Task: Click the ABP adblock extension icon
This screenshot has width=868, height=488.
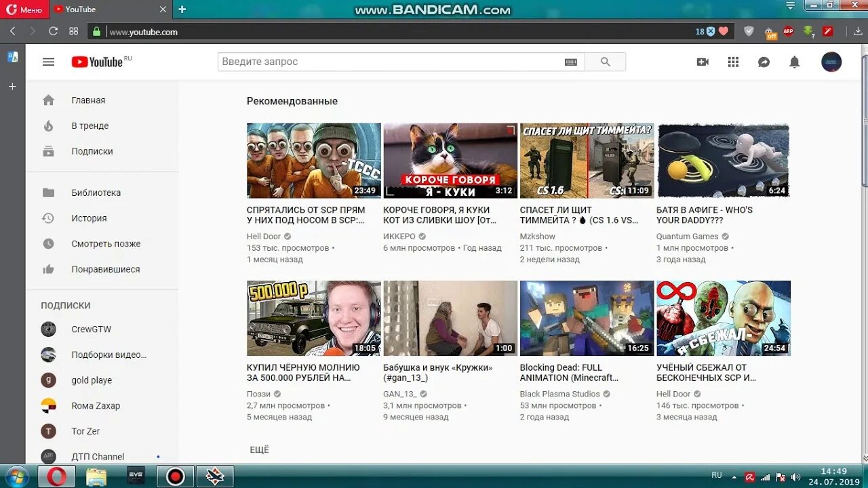Action: (788, 31)
